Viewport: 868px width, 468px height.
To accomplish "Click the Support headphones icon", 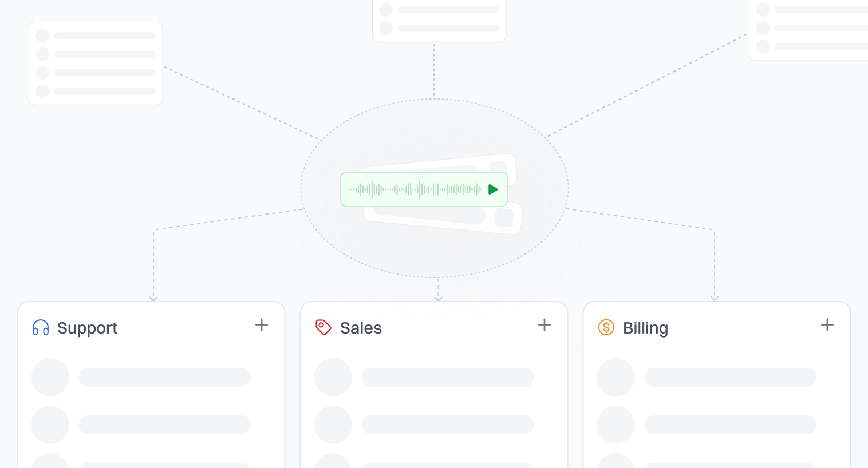I will click(x=41, y=328).
